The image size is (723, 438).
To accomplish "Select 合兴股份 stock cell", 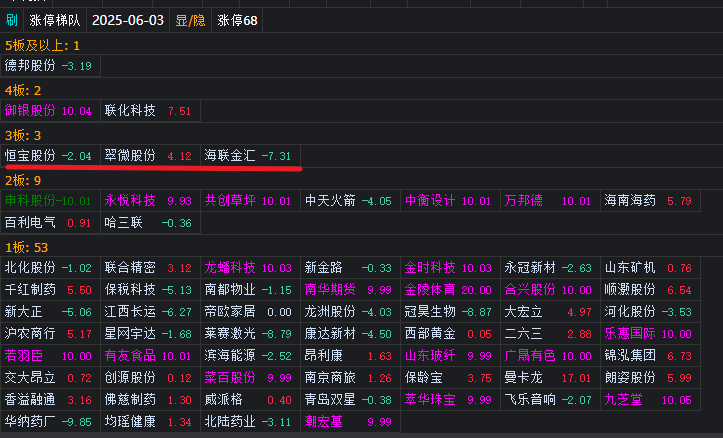I will pyautogui.click(x=551, y=290).
